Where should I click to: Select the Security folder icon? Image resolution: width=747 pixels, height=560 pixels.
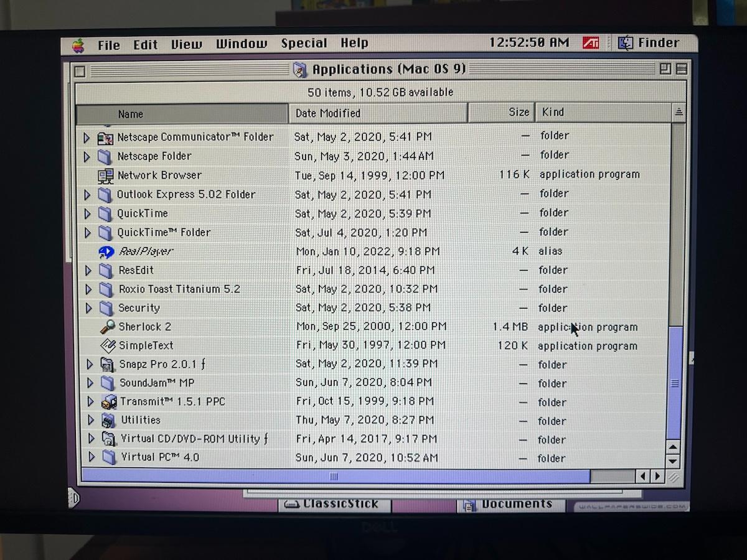click(106, 309)
